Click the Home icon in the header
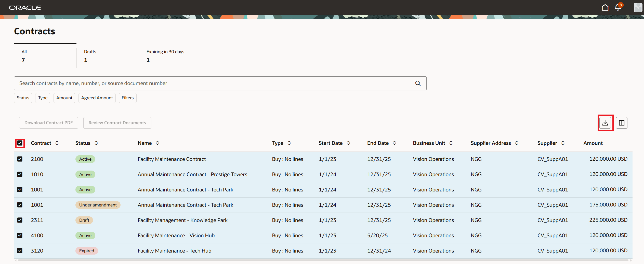 [605, 7]
